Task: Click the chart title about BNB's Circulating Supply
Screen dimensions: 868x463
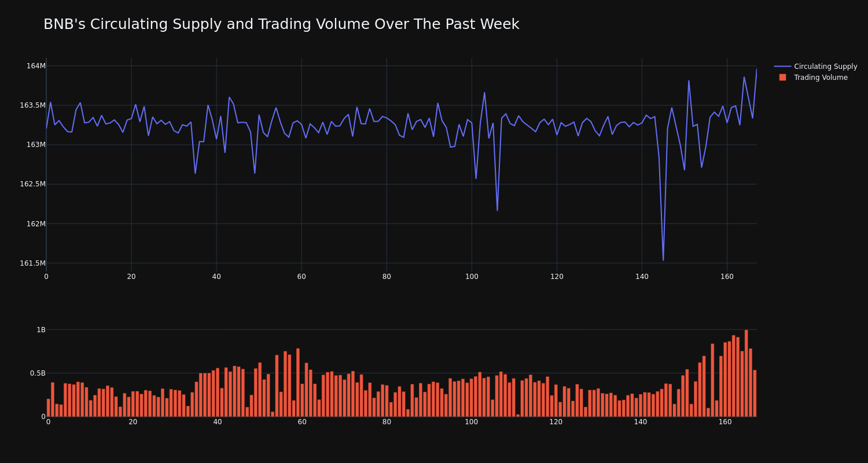Action: point(281,24)
